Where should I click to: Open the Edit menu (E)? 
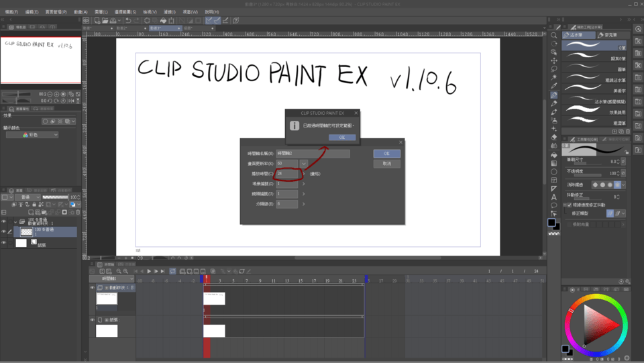pyautogui.click(x=32, y=12)
